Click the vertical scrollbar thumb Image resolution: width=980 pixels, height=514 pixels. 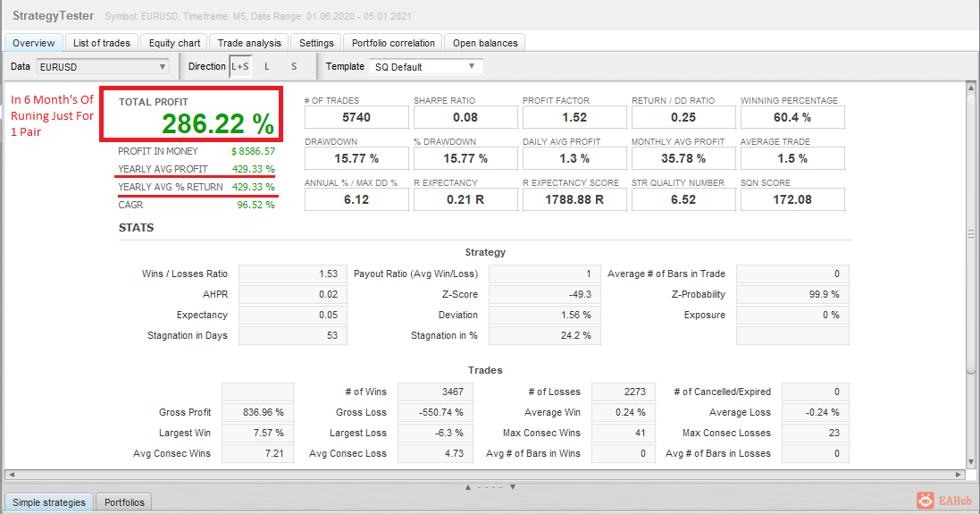click(x=971, y=233)
